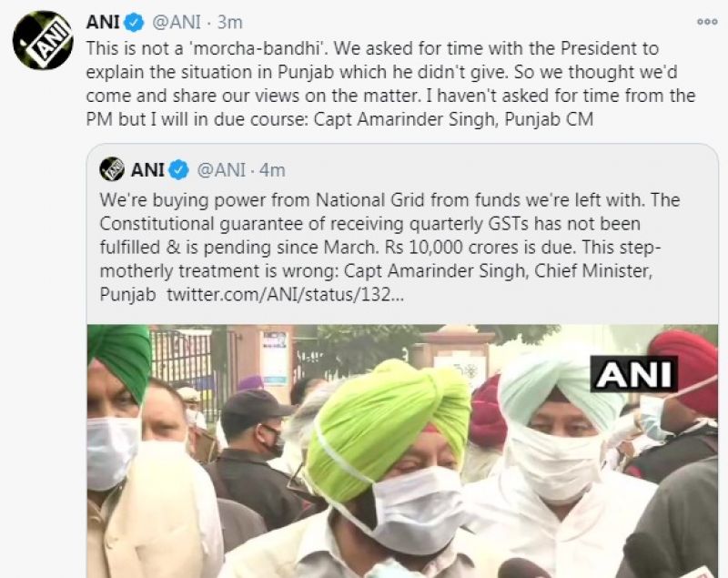The width and height of the screenshot is (728, 578).
Task: Open the twitter.com/ANI/status/132… link
Action: point(285,295)
